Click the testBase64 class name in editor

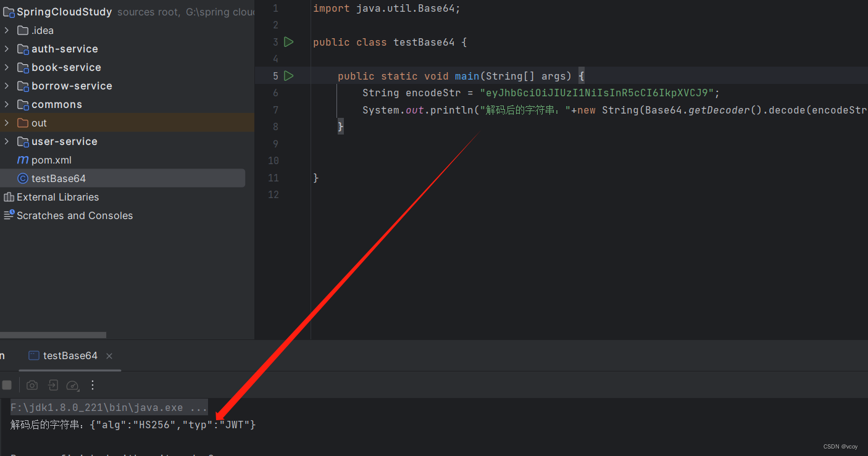click(x=424, y=42)
